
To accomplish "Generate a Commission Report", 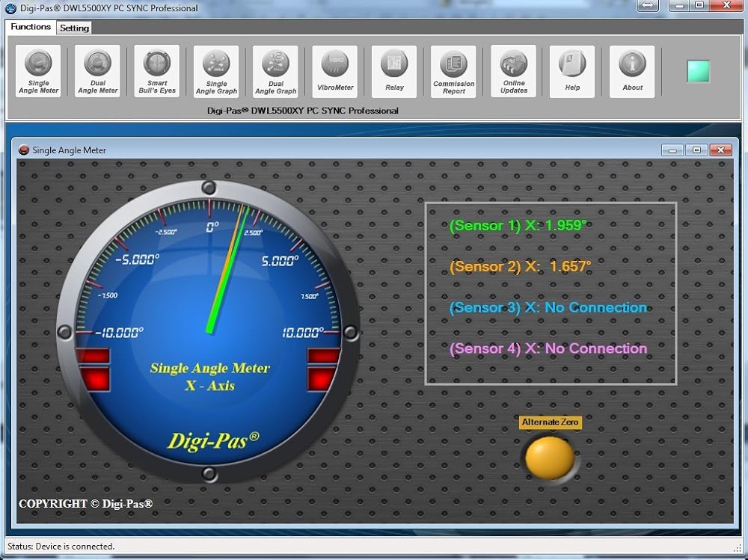I will point(454,72).
